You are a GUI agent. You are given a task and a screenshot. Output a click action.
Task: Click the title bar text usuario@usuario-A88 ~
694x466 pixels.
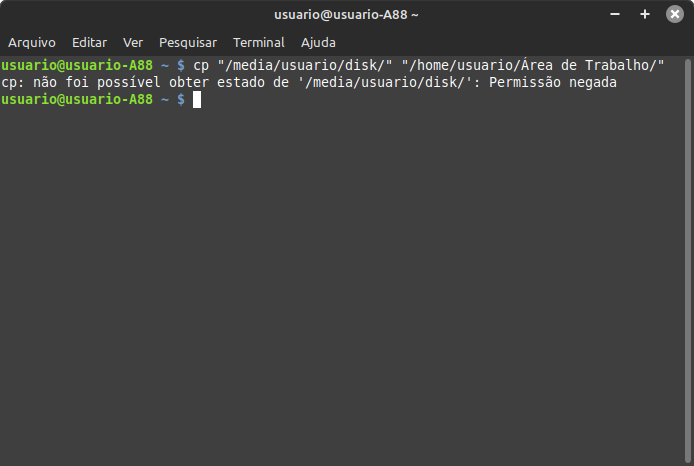(346, 15)
